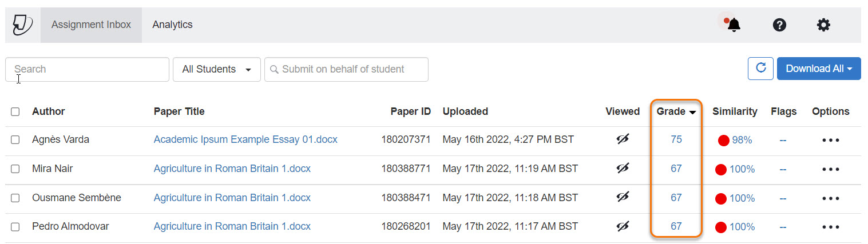Open the grade 75 link

[676, 139]
